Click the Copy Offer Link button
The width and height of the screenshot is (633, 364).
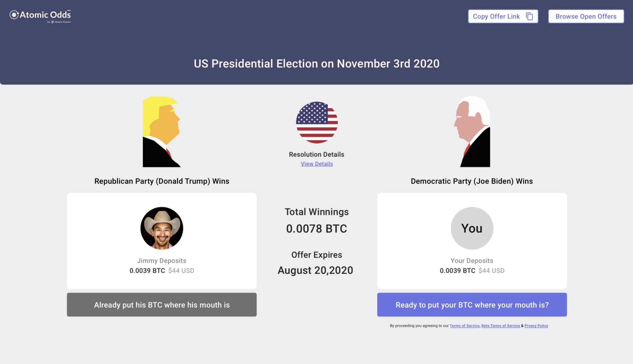point(503,16)
